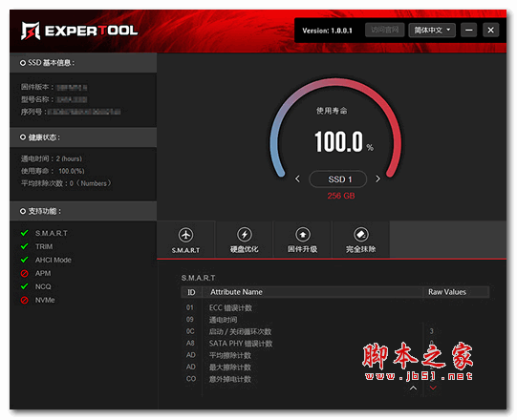The image size is (517, 420).
Task: Switch to the 硬盘优化 tab
Action: point(245,240)
